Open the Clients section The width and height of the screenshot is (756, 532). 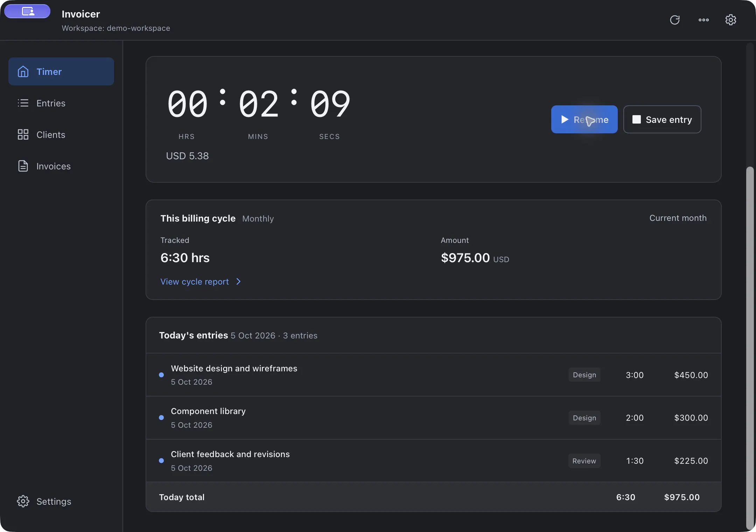click(61, 134)
